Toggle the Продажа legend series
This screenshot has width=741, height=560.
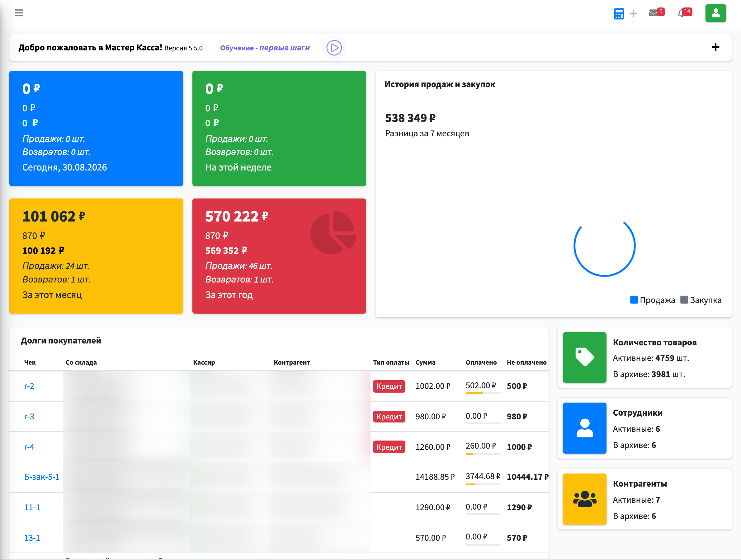(652, 300)
